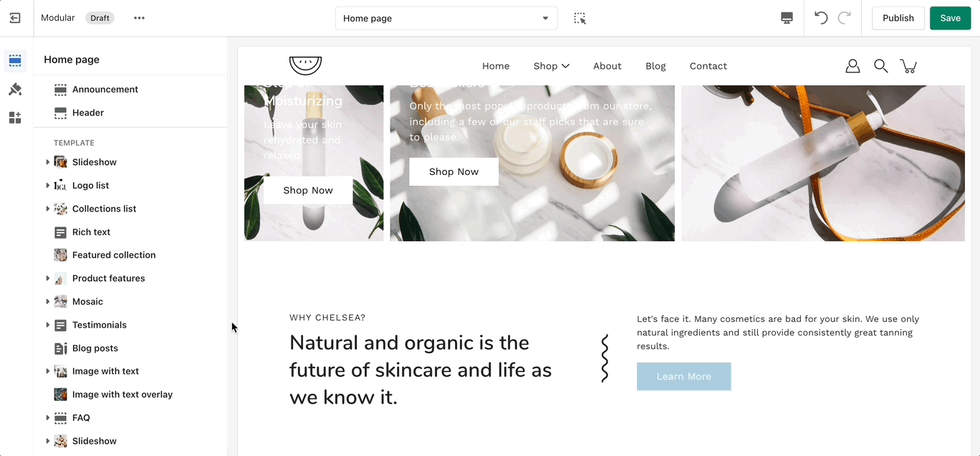
Task: Click the search magnifier in preview
Action: (x=881, y=66)
